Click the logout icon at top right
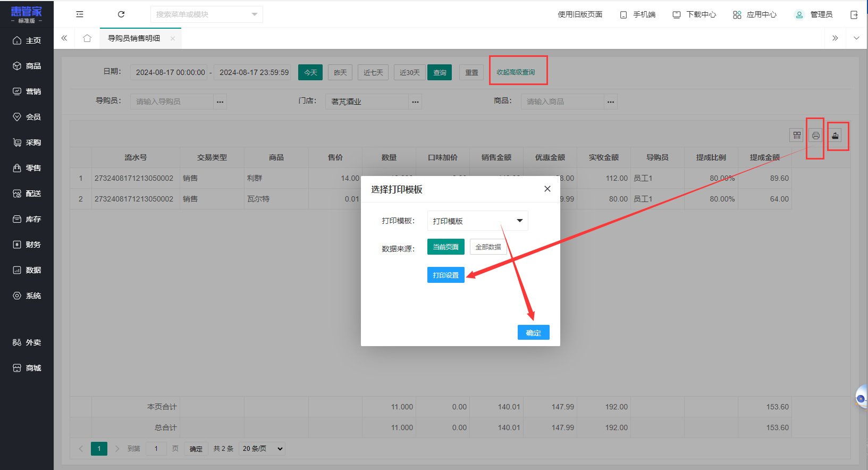Image resolution: width=868 pixels, height=470 pixels. pyautogui.click(x=854, y=15)
